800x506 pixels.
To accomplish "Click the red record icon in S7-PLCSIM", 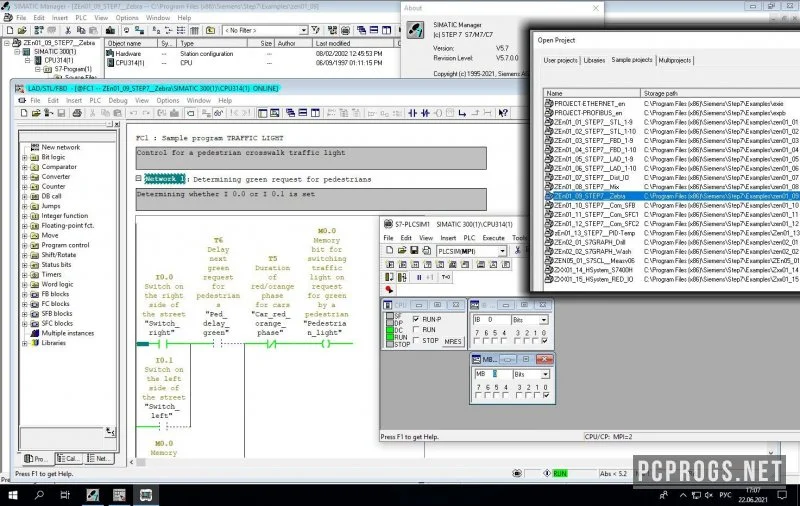I will [x=389, y=289].
